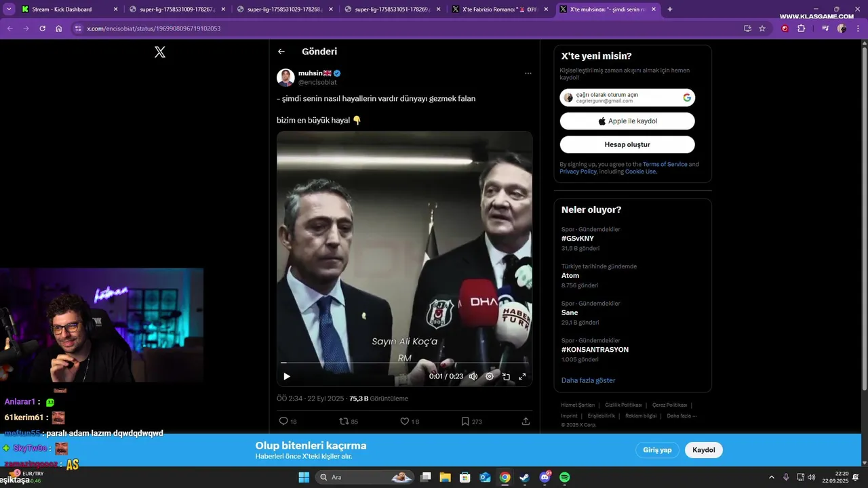This screenshot has height=488, width=868.
Task: Click Hesap oluştur button
Action: tap(627, 144)
